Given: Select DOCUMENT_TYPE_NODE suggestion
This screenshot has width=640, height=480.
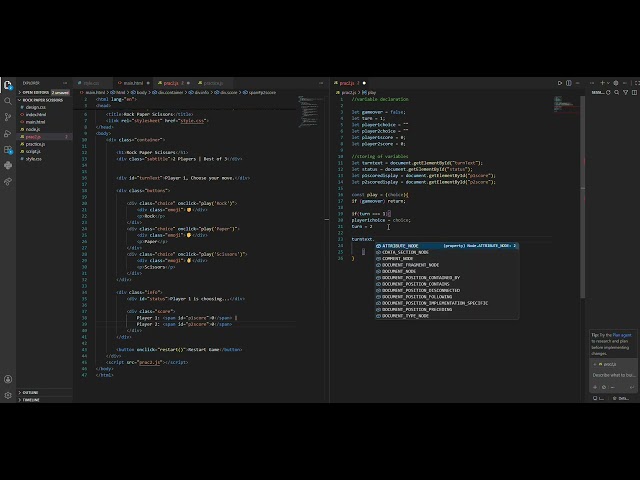Looking at the screenshot, I should 447,316.
